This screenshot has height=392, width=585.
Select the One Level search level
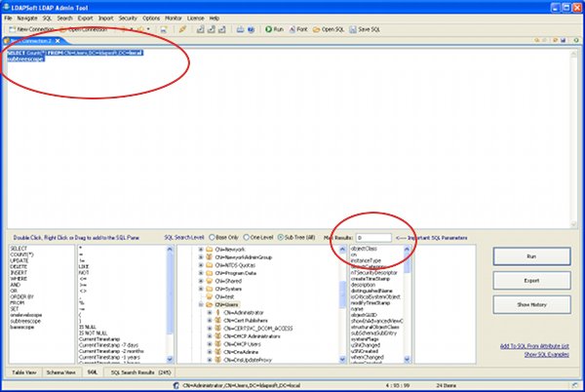(246, 237)
